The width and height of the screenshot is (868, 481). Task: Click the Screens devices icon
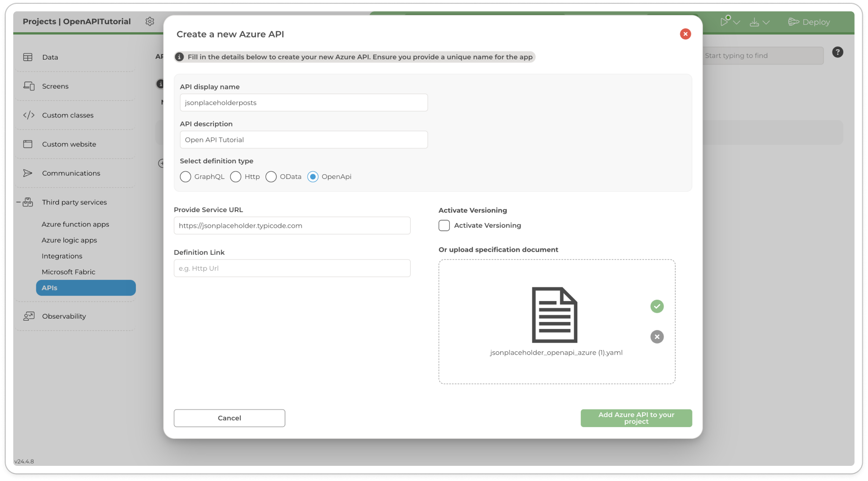29,86
